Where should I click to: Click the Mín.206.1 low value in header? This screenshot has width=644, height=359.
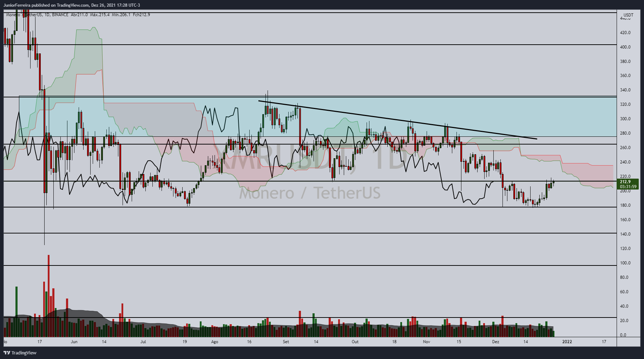click(121, 15)
